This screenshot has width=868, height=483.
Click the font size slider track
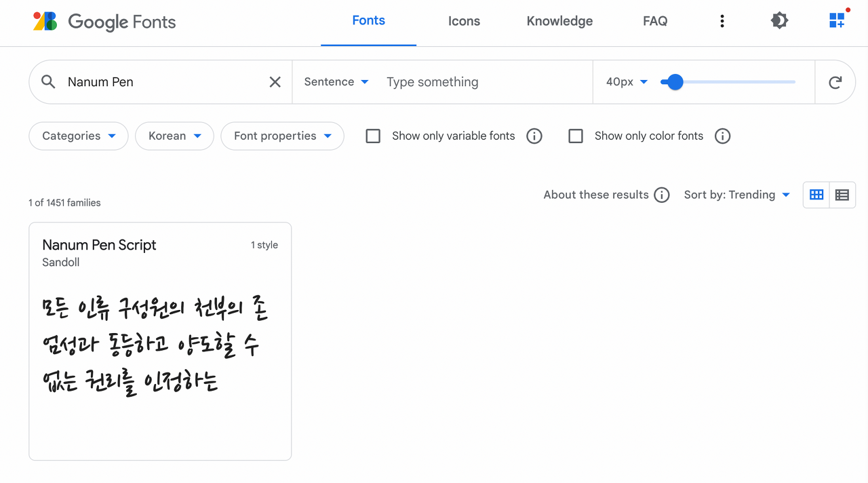tap(728, 82)
